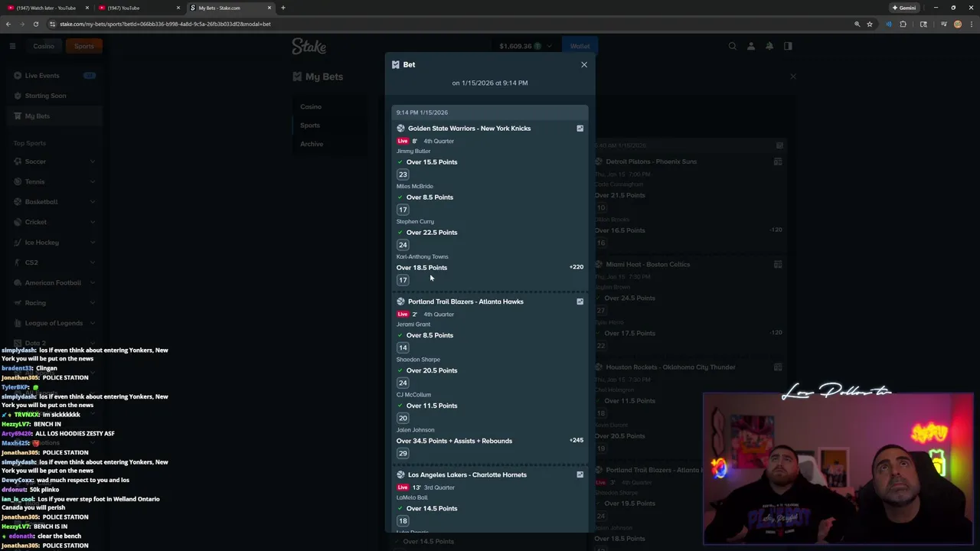Click the Jalen Johnson Over 34.5 Points + Assists + Rebounds leg
980x551 pixels.
click(454, 441)
